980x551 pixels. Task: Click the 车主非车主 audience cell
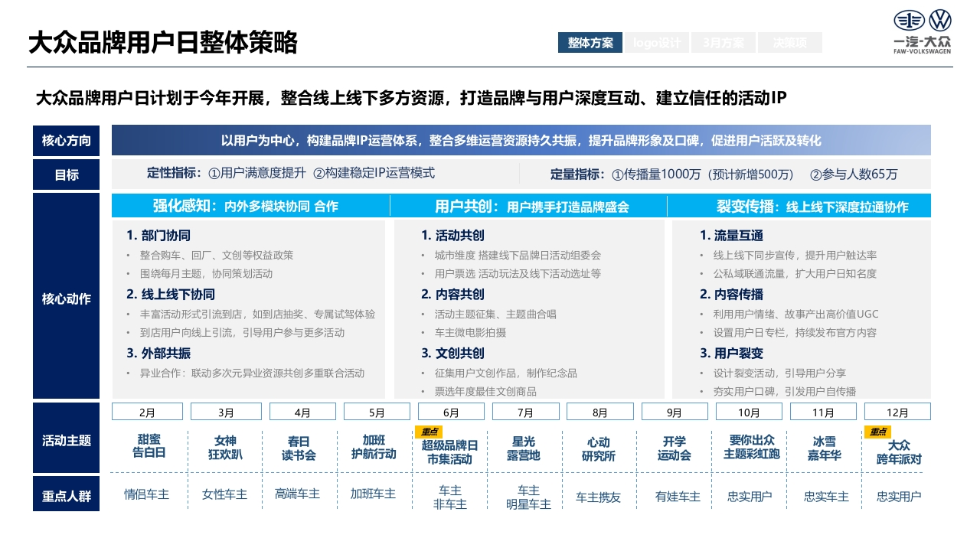coord(450,497)
